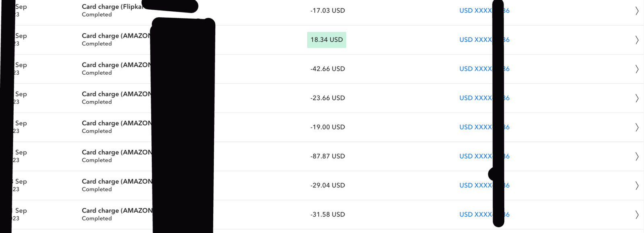Open USD account link on -17.03 row

(x=476, y=10)
